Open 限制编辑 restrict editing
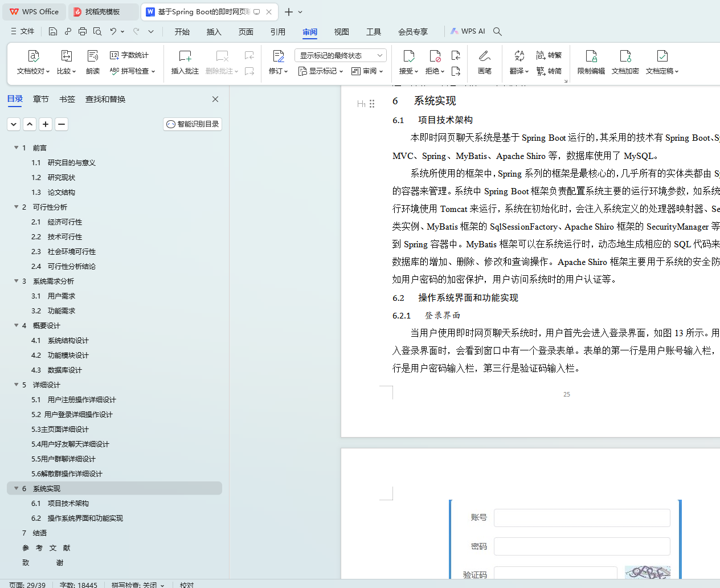720x588 pixels. [591, 63]
